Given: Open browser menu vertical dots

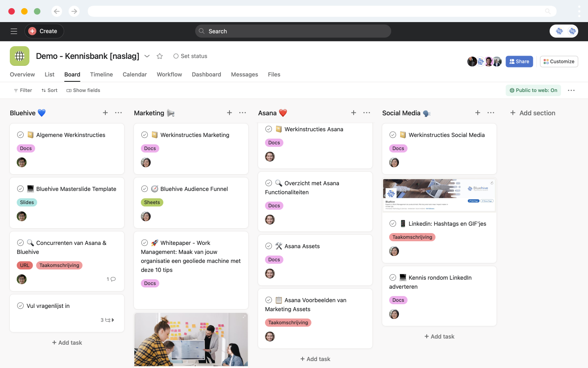Looking at the screenshot, I should click(579, 11).
